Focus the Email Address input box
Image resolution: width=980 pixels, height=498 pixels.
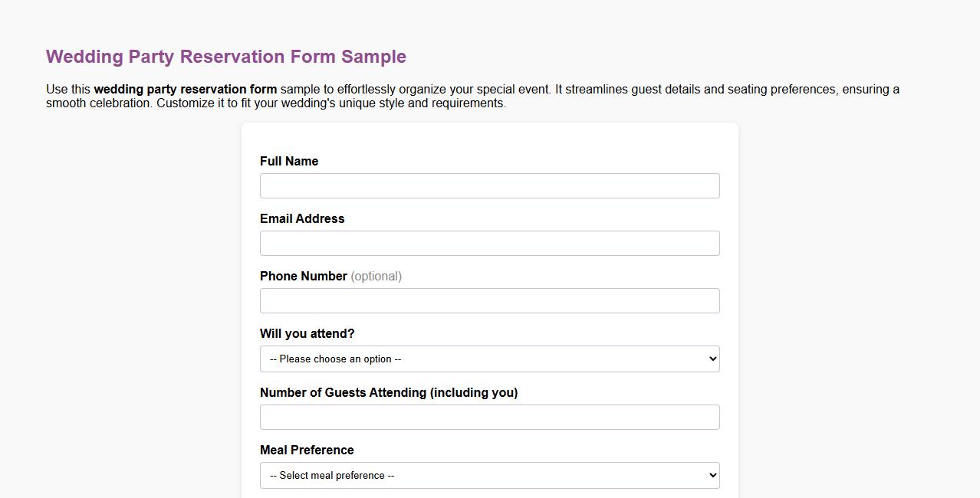pos(489,244)
